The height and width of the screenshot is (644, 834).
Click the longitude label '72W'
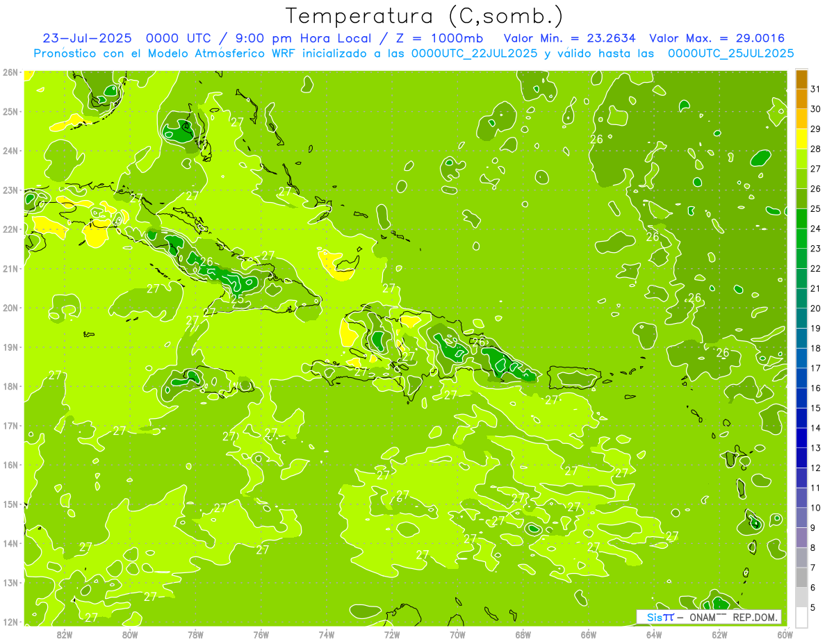tap(392, 634)
